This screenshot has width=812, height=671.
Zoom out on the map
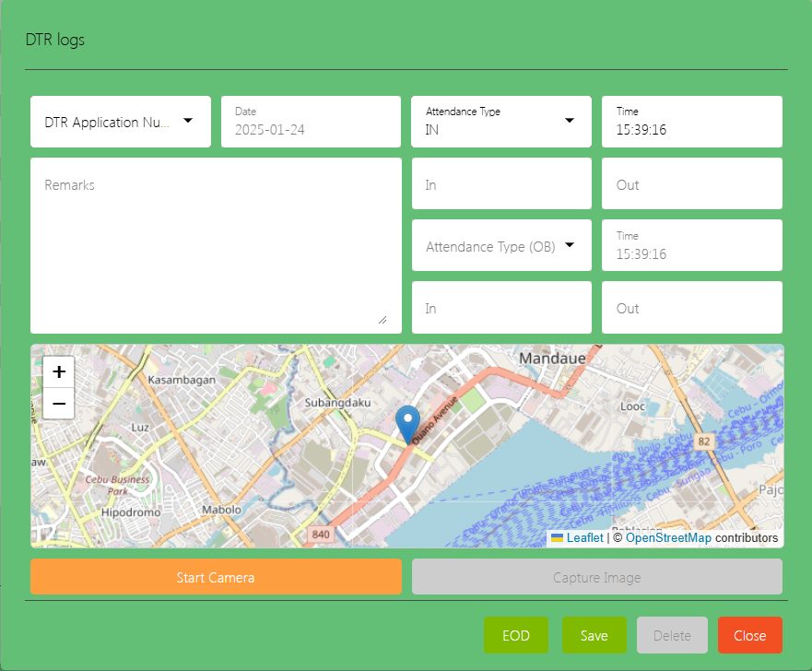(58, 404)
